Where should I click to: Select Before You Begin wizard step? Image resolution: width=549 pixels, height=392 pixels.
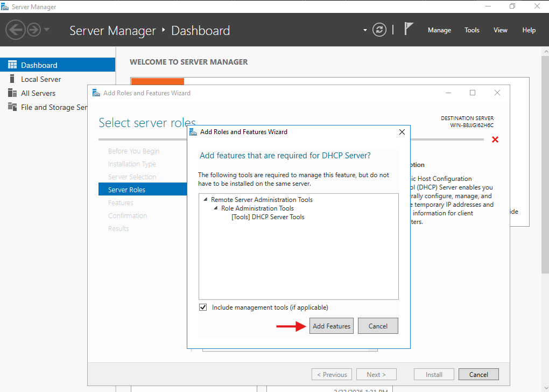(133, 151)
